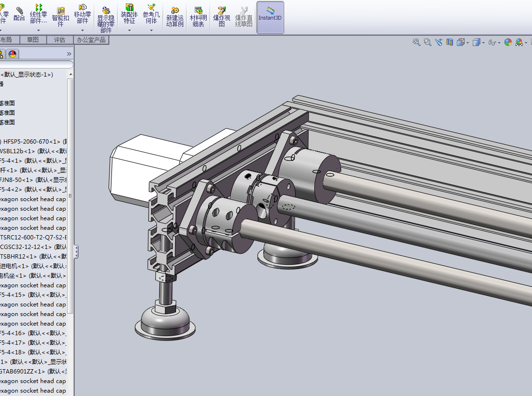Click 显示隐藏的零部件 show hidden components

click(106, 20)
